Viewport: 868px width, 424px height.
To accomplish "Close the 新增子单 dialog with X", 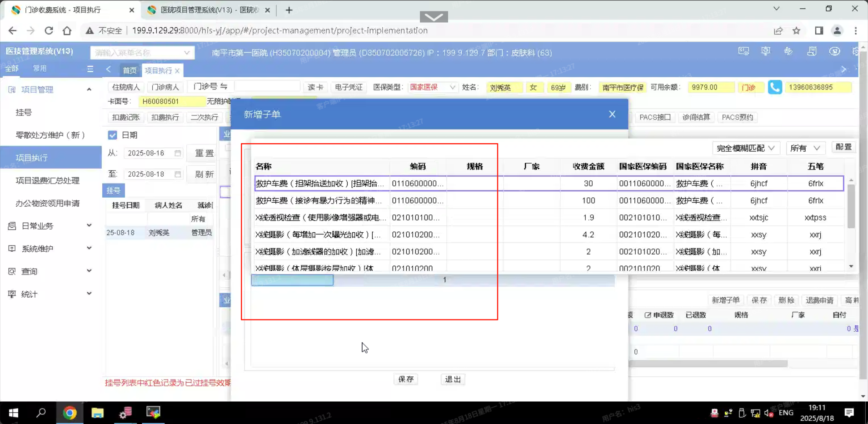I will (612, 114).
